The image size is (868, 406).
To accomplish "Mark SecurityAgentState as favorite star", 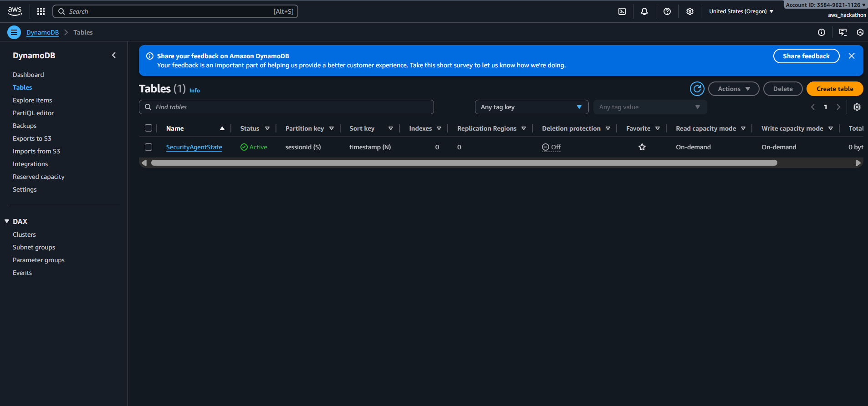I will pos(642,147).
